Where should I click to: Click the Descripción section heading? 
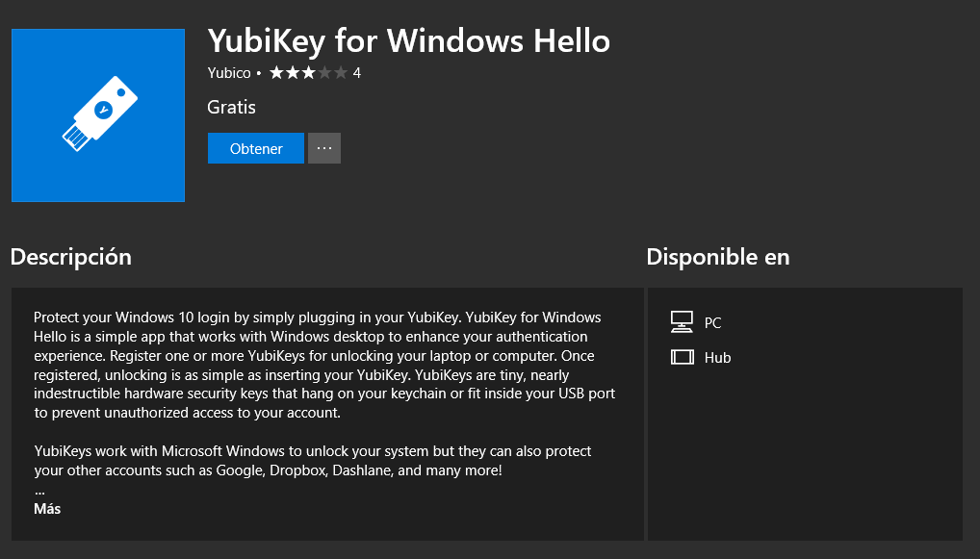pos(71,257)
